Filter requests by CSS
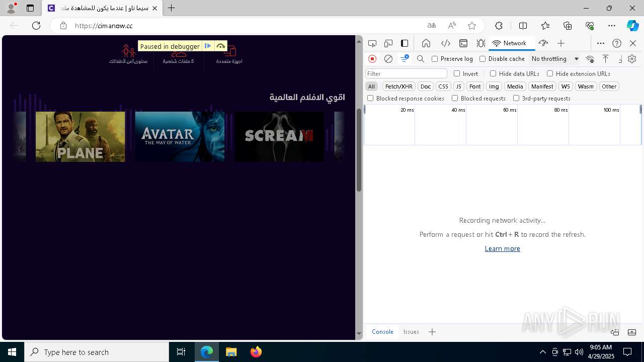The width and height of the screenshot is (644, 362). (x=443, y=86)
